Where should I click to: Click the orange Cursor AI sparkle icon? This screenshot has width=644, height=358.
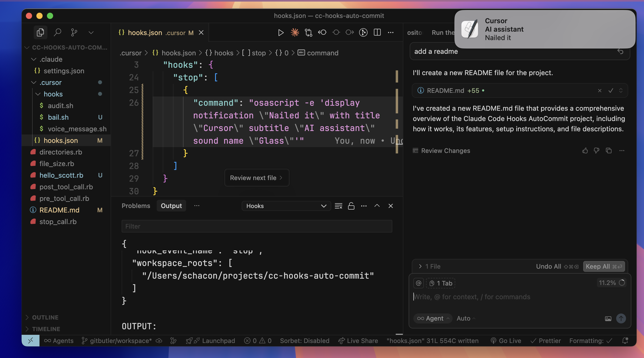(295, 32)
